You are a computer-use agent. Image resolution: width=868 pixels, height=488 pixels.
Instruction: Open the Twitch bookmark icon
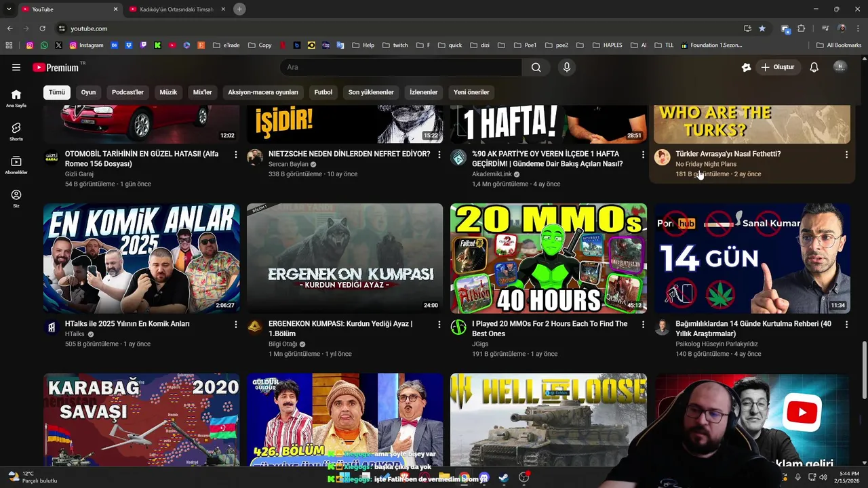point(143,45)
